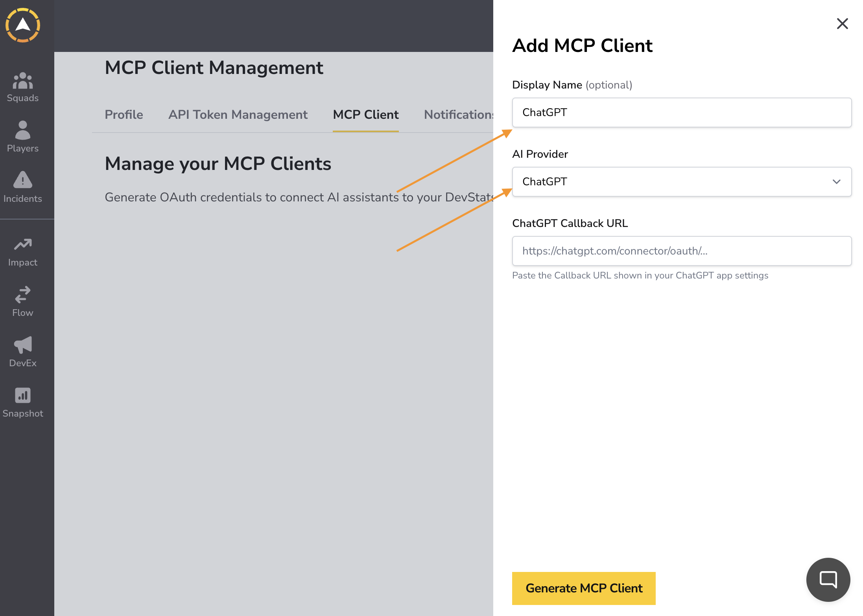Click the ChatGPT Callback URL label
Screen dimensions: 863x616
(x=570, y=223)
